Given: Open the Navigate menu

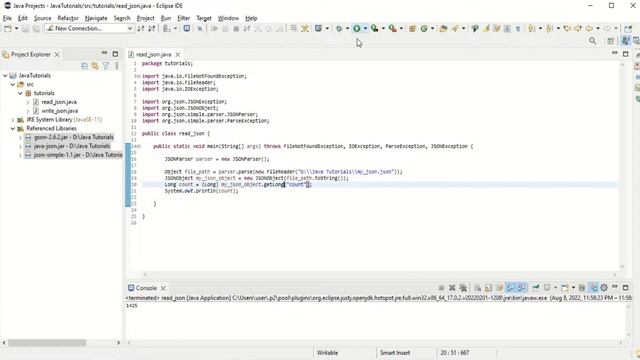Looking at the screenshot, I should (96, 18).
